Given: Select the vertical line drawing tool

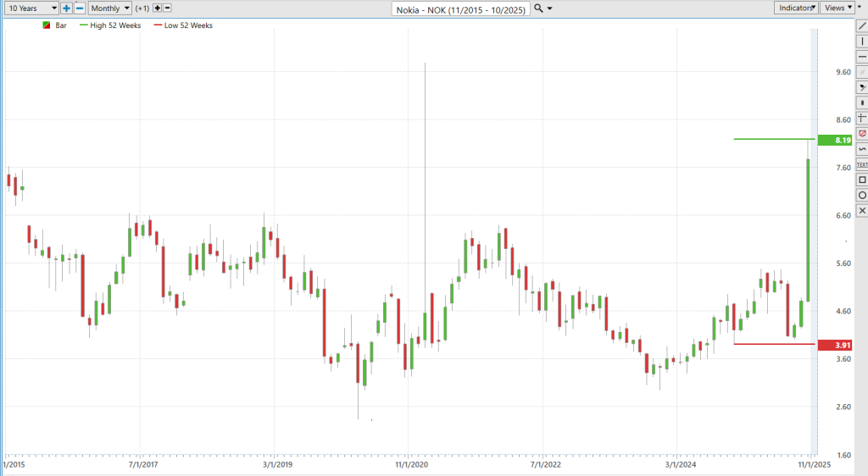Looking at the screenshot, I should pyautogui.click(x=862, y=41).
